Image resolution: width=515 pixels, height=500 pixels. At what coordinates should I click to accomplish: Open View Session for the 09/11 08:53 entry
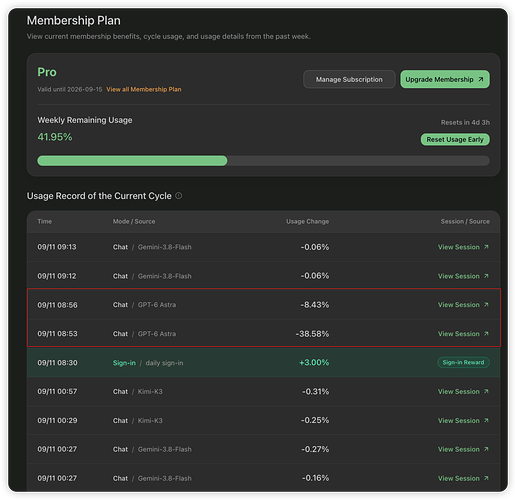[x=463, y=334]
